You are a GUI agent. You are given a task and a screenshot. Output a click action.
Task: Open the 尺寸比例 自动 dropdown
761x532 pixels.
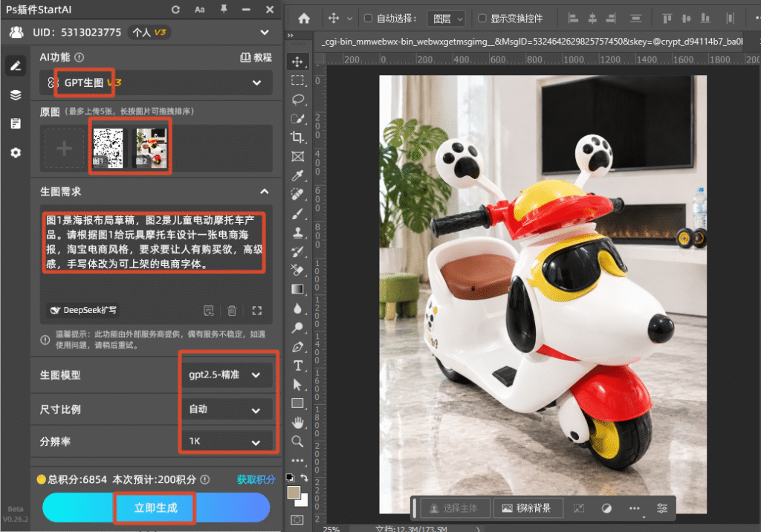point(227,409)
